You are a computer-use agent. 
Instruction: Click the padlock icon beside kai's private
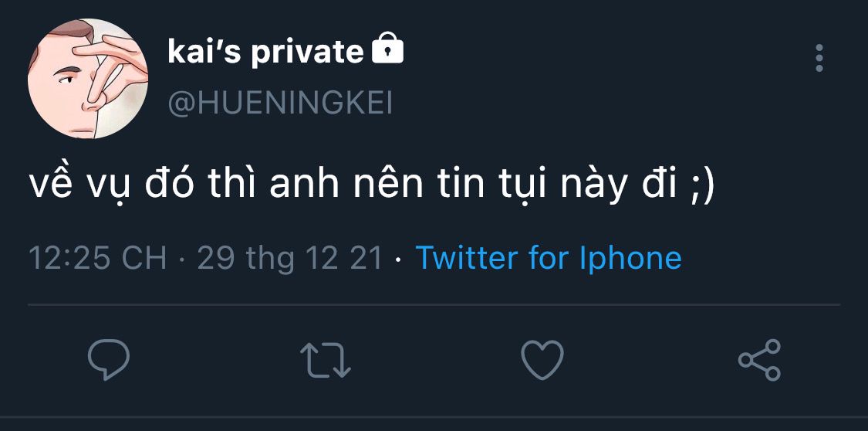387,51
